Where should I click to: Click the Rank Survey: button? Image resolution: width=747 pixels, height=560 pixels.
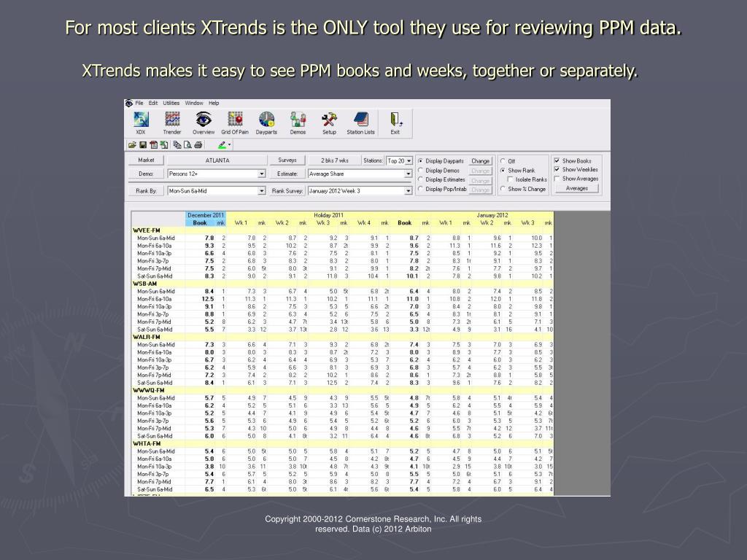287,191
